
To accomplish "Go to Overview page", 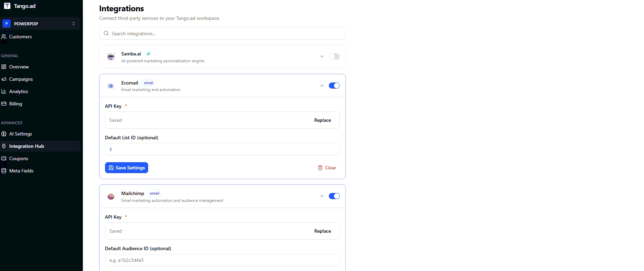I will [x=40, y=67].
